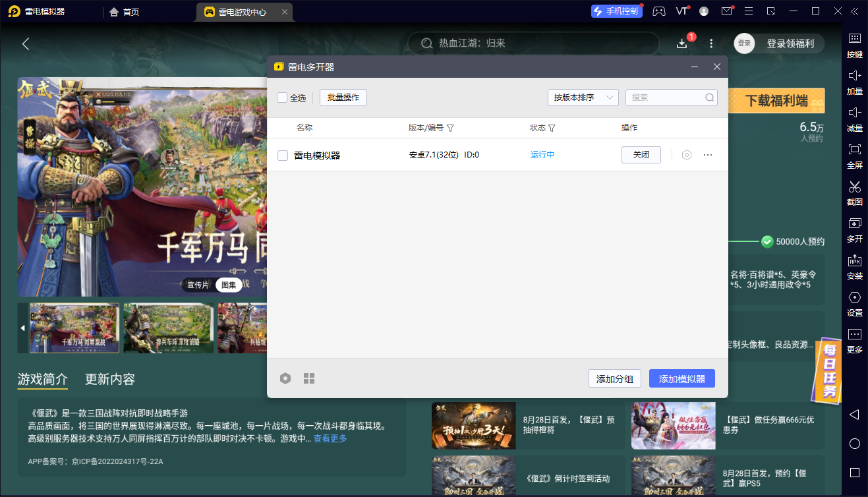Open the 按版本排序 sort dropdown

(x=583, y=98)
